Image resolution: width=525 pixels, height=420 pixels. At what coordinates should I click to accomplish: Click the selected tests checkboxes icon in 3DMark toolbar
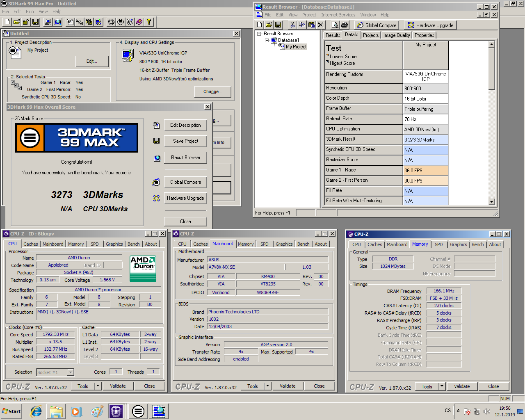tap(80, 22)
